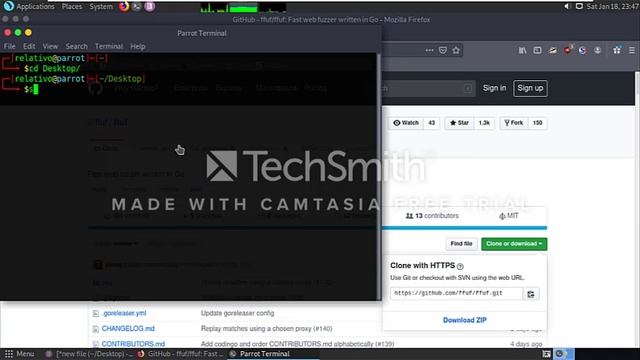Open the terminal Help menu
The width and height of the screenshot is (640, 360).
tap(138, 46)
